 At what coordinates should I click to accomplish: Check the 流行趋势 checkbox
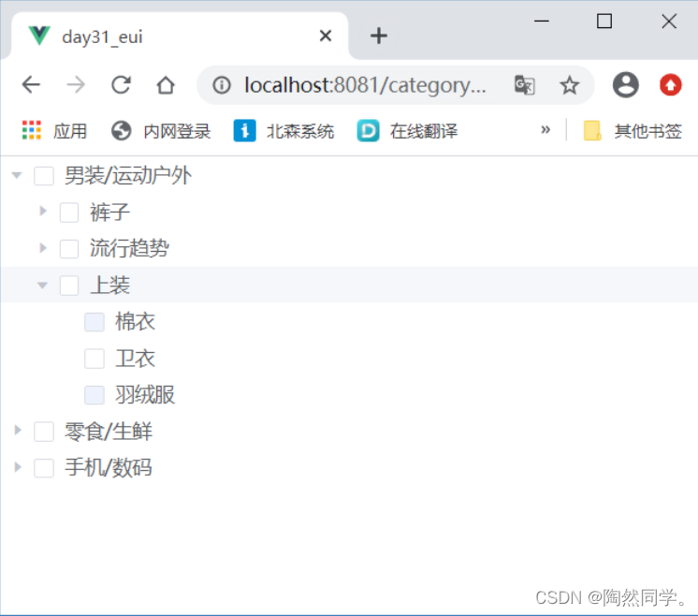(x=69, y=248)
